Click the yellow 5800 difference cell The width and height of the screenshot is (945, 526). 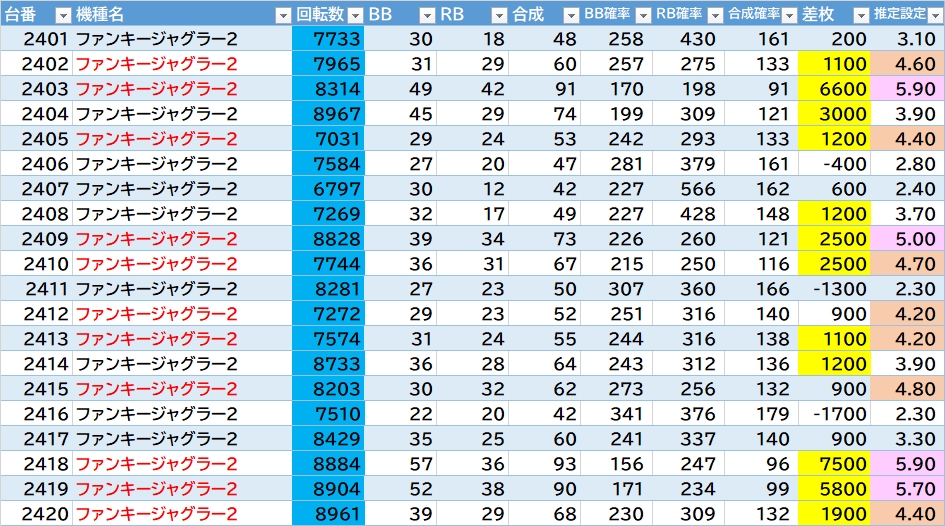834,489
